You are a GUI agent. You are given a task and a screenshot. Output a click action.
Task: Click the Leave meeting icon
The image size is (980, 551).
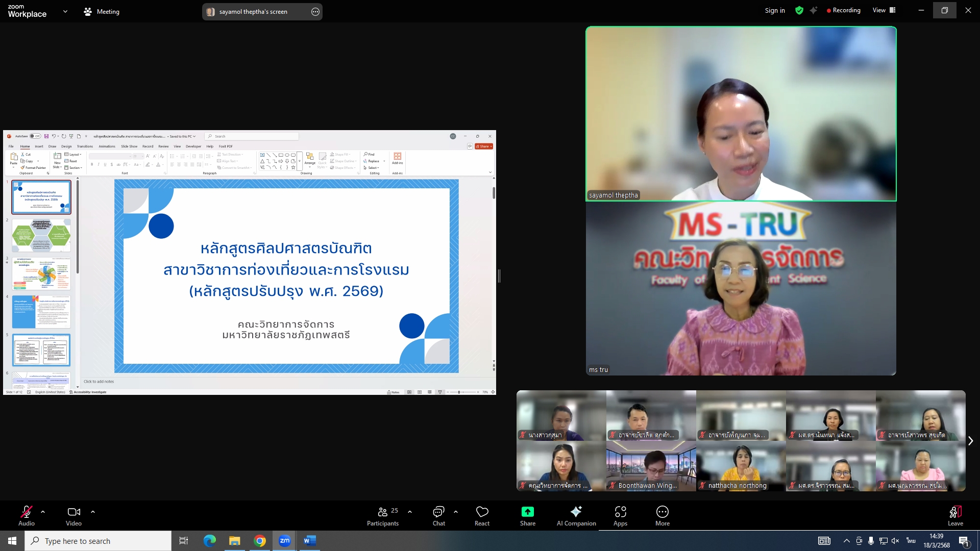(x=955, y=512)
